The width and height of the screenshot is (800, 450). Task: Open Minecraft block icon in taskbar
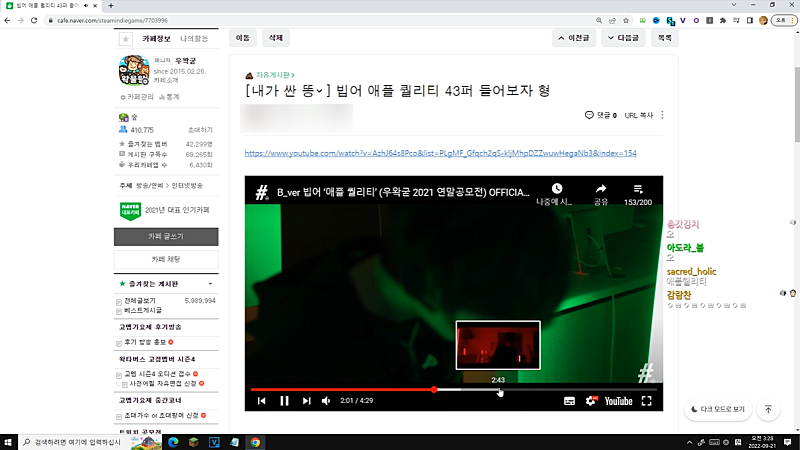point(193,442)
